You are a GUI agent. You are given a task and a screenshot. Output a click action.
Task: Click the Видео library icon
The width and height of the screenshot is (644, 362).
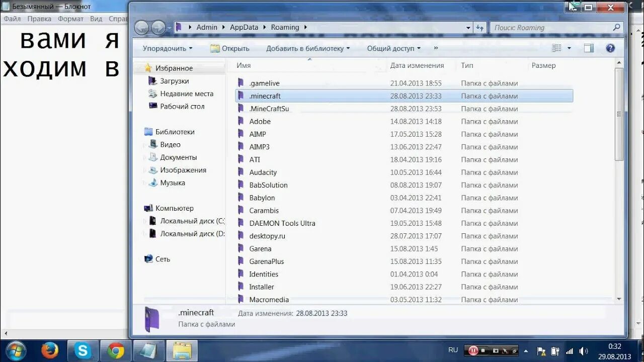click(x=153, y=144)
